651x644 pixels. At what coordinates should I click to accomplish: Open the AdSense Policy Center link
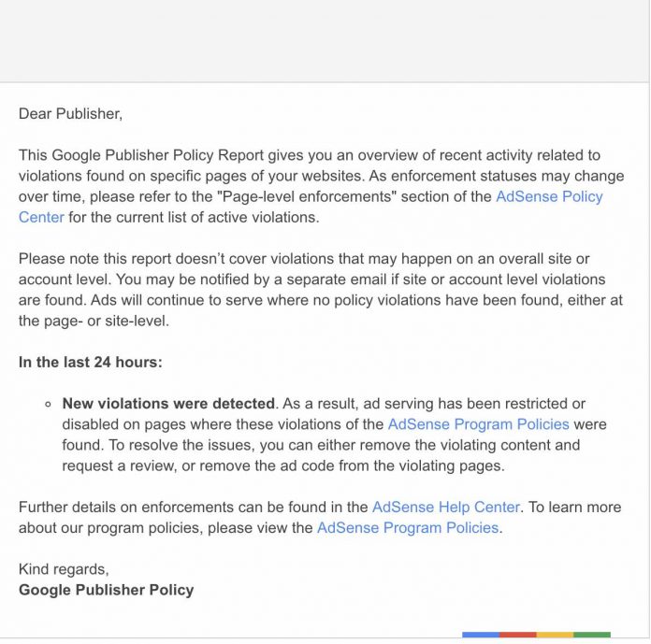tap(549, 196)
